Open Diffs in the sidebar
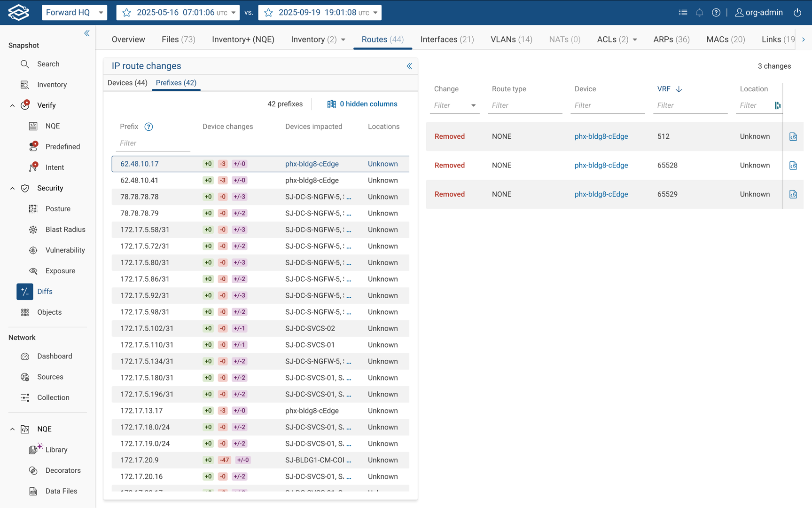Viewport: 812px width, 508px height. pos(45,292)
